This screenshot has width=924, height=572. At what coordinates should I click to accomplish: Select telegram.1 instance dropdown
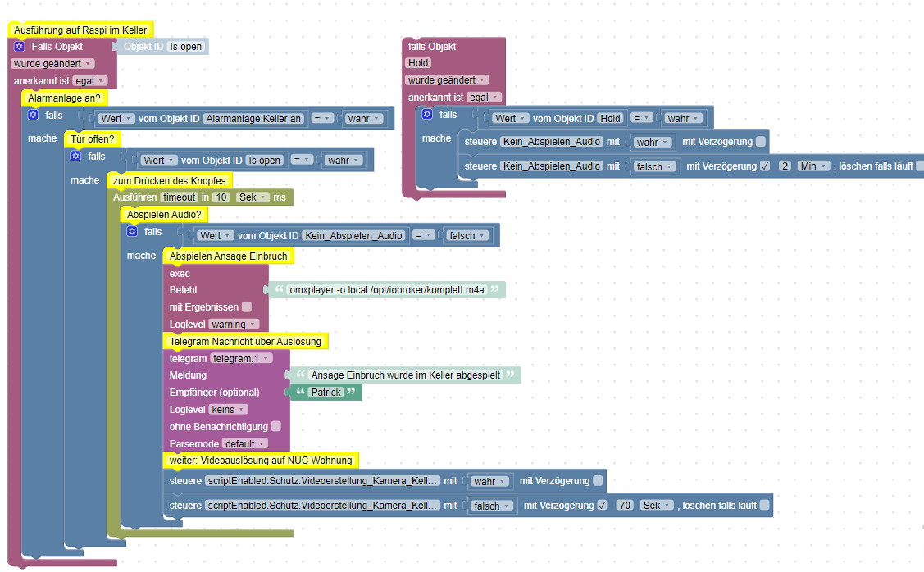click(x=242, y=358)
